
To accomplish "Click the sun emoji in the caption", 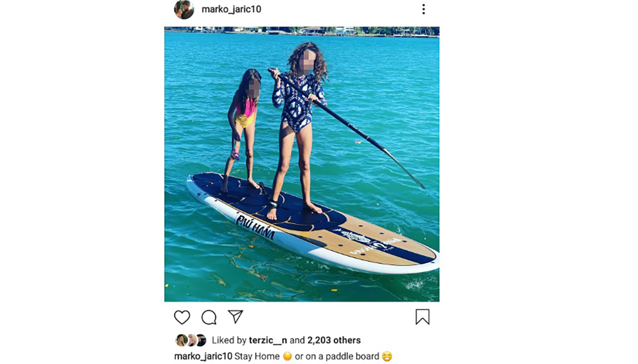I will click(x=287, y=357).
